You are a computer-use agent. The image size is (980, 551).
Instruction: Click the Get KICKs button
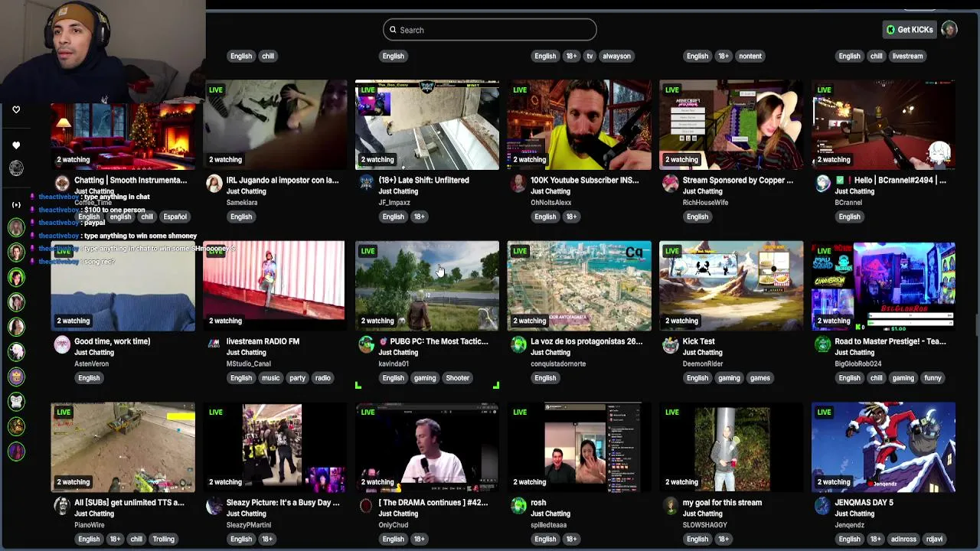point(910,30)
